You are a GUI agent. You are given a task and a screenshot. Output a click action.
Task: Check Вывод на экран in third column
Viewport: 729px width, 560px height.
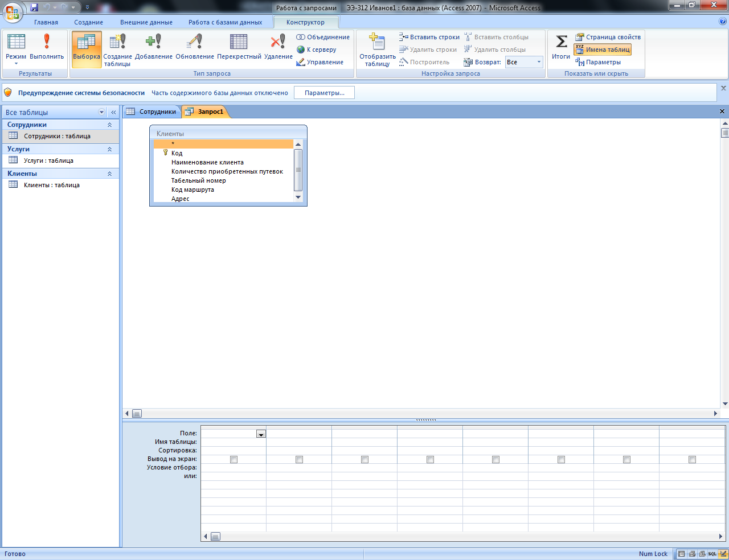tap(364, 459)
